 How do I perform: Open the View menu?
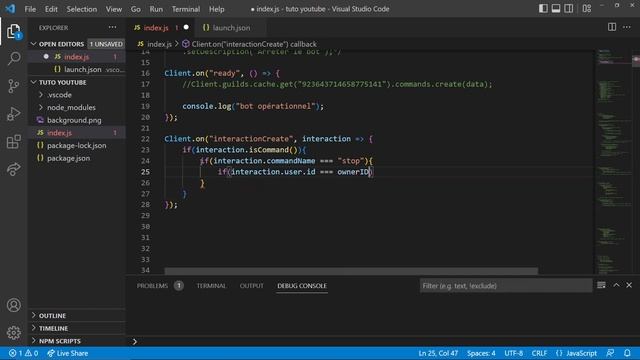point(113,9)
